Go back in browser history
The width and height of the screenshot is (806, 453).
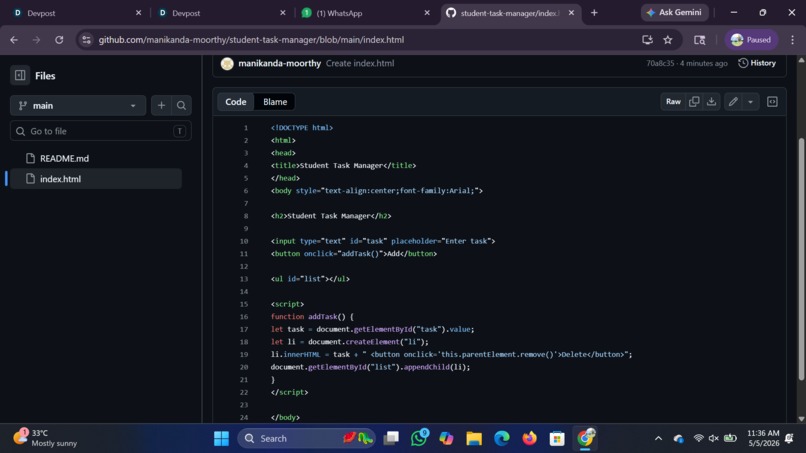pyautogui.click(x=14, y=40)
